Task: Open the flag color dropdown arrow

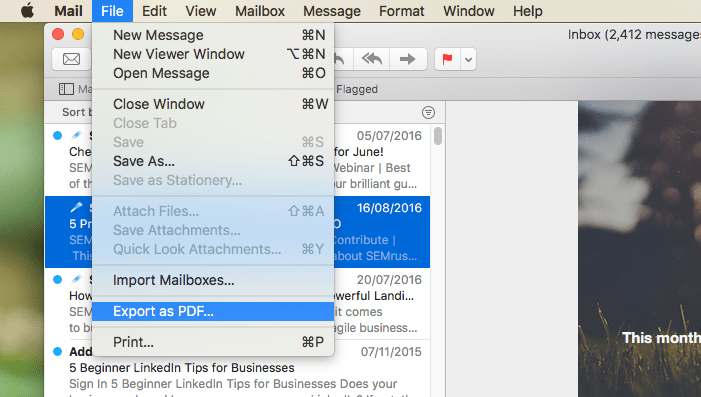Action: click(x=468, y=59)
